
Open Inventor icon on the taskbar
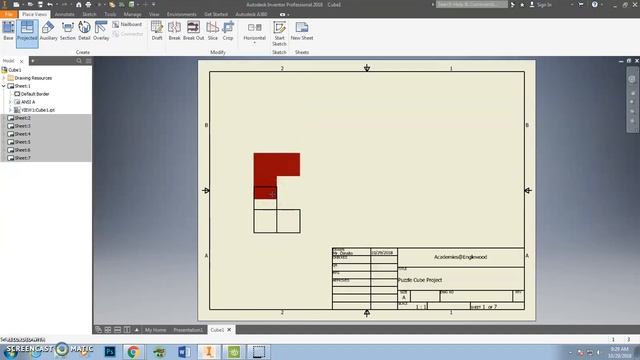click(209, 351)
